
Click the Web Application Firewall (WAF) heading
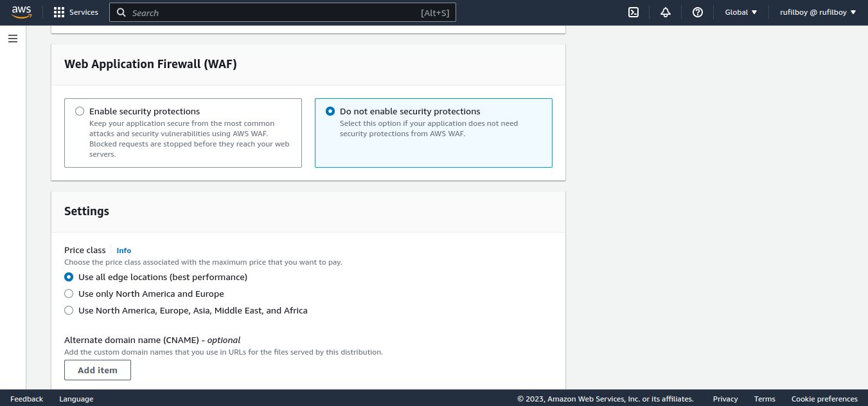pyautogui.click(x=150, y=64)
